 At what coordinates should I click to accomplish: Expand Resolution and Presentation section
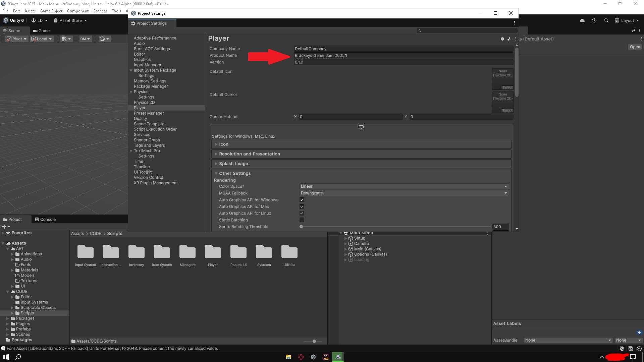click(361, 154)
